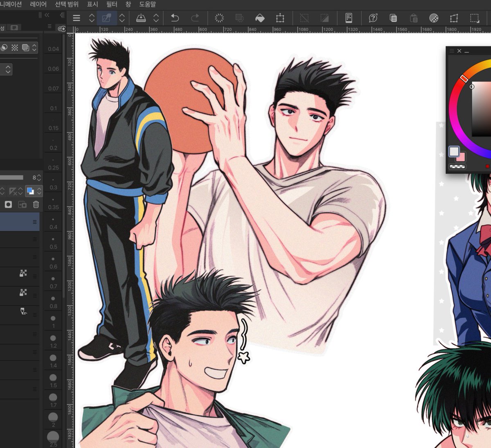Click the Scale/Rotate transform icon
Viewport: 491px width, 448px height.
click(280, 18)
